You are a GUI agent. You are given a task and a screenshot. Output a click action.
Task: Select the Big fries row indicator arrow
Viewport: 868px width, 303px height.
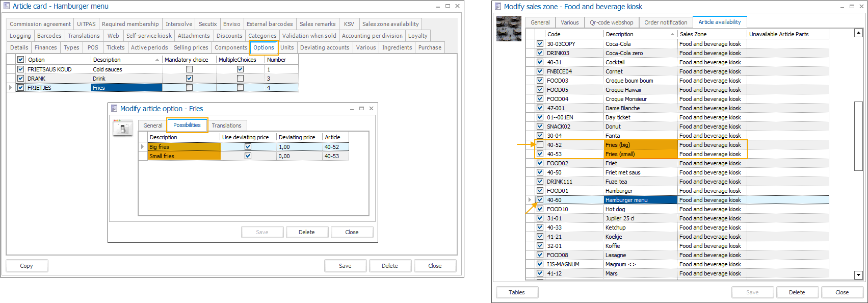[x=142, y=147]
